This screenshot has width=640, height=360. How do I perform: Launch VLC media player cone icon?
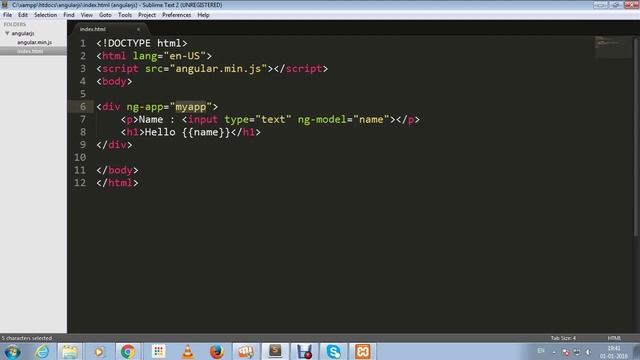187,352
